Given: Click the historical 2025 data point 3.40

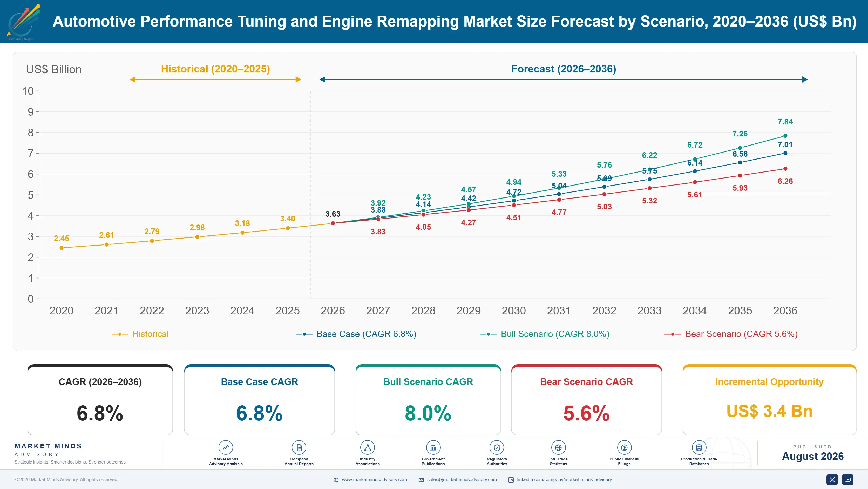Looking at the screenshot, I should point(288,228).
